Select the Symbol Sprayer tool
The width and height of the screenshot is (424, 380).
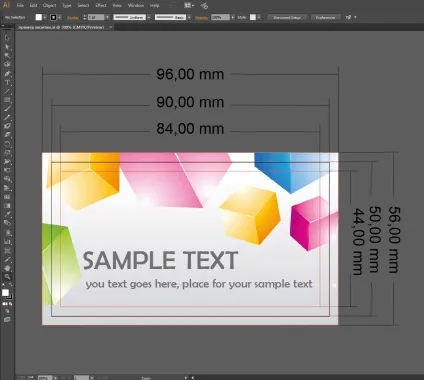coord(7,232)
